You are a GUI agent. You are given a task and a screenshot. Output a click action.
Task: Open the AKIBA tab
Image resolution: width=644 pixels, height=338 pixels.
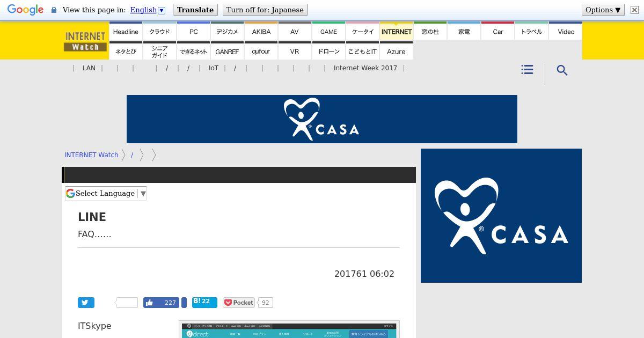point(261,31)
